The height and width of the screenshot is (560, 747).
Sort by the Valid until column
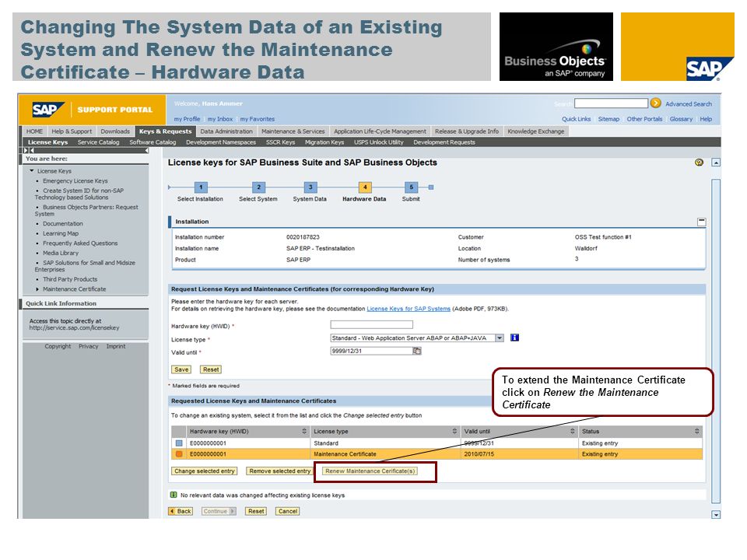[x=573, y=432]
